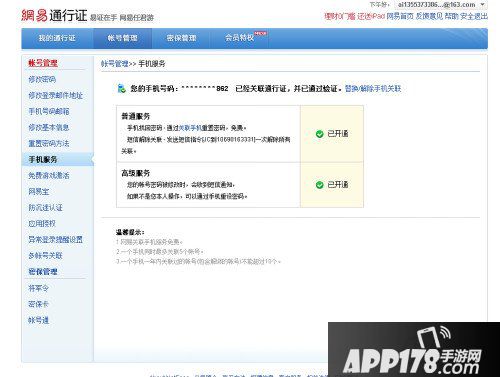Click the 高级服务 heading

[x=135, y=173]
